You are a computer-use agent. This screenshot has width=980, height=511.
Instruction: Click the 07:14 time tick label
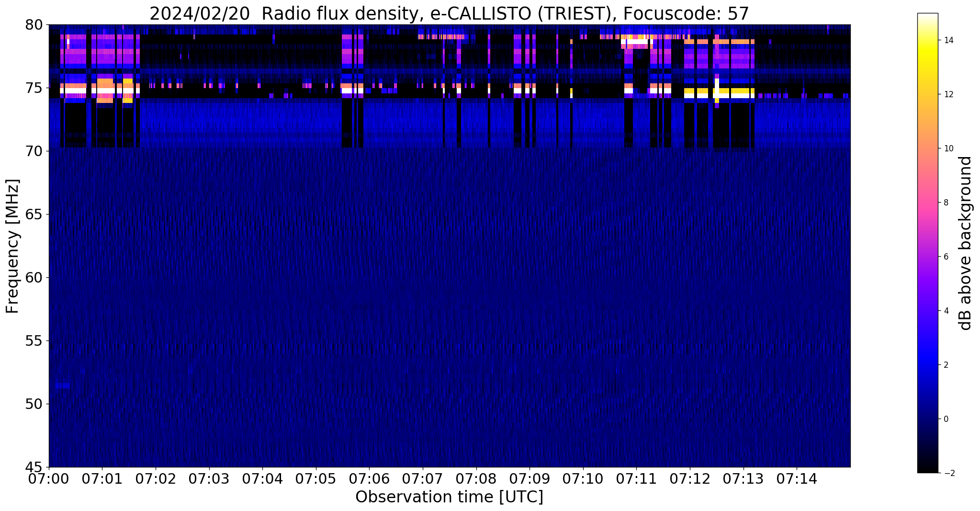pos(797,478)
